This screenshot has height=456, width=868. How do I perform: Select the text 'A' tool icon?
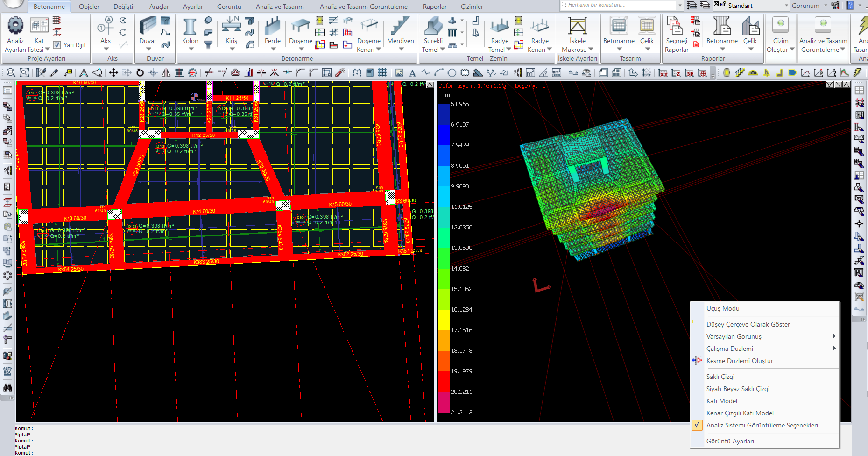click(412, 73)
